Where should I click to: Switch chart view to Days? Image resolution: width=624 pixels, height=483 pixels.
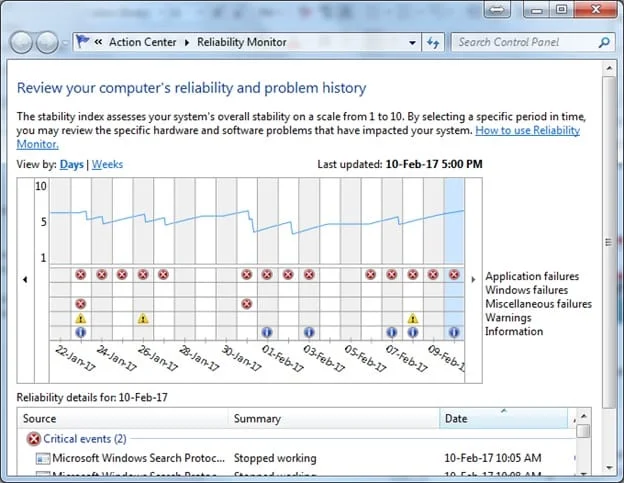[72, 164]
